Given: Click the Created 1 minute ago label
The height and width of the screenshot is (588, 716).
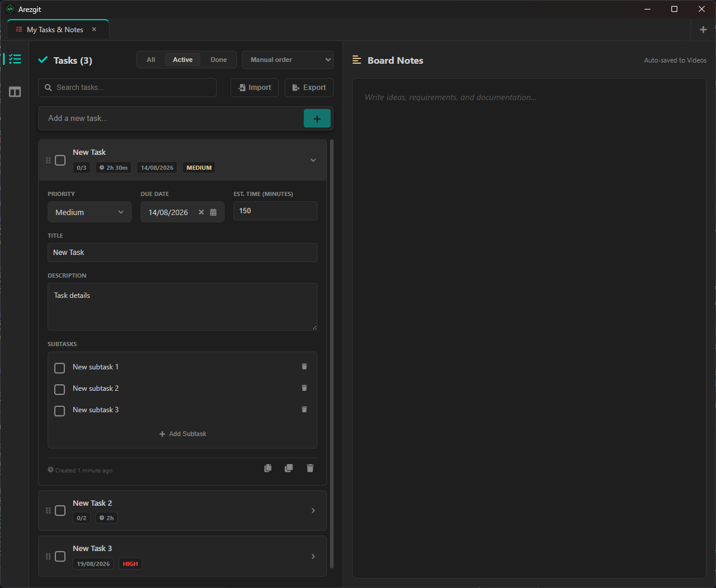Looking at the screenshot, I should pos(80,470).
